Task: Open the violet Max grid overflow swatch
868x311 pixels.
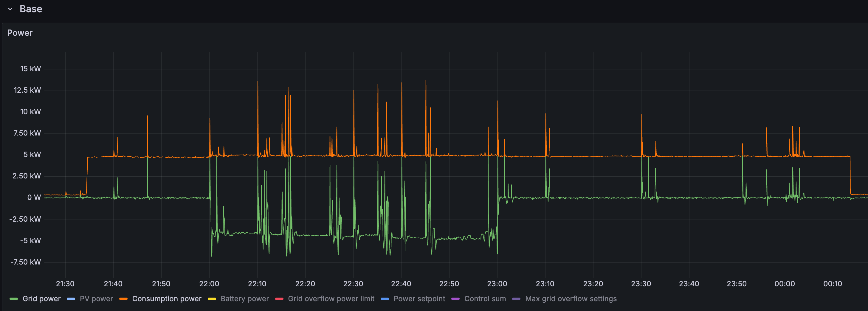Action: point(516,299)
